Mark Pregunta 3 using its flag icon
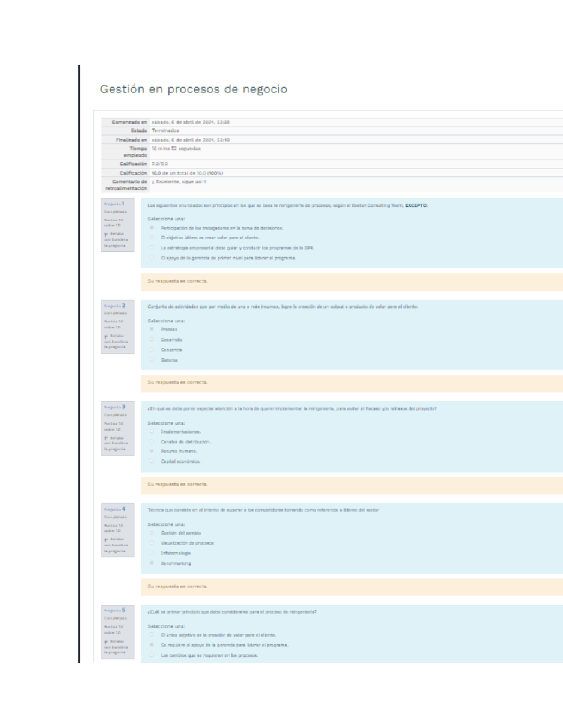 tap(106, 438)
